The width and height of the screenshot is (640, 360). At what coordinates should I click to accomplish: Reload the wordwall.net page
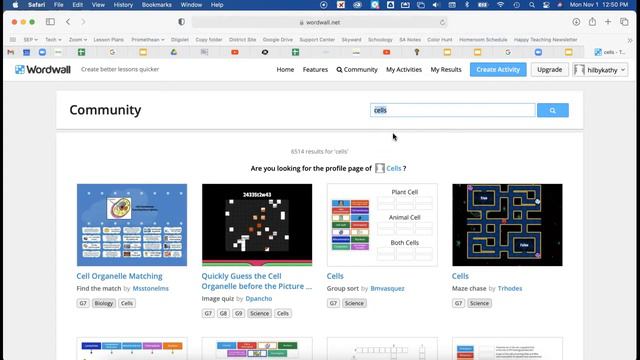click(x=442, y=22)
